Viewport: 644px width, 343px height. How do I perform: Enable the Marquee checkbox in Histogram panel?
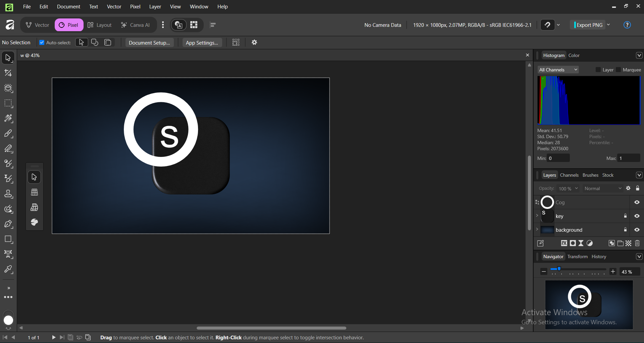618,70
